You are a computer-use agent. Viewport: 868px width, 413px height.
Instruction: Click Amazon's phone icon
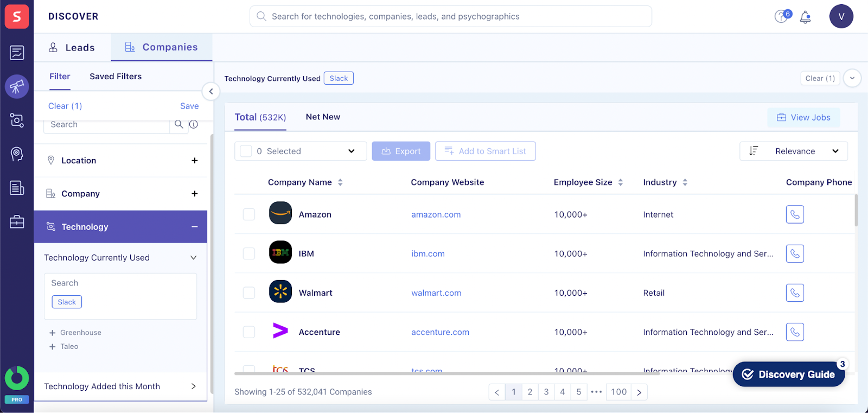pyautogui.click(x=795, y=214)
